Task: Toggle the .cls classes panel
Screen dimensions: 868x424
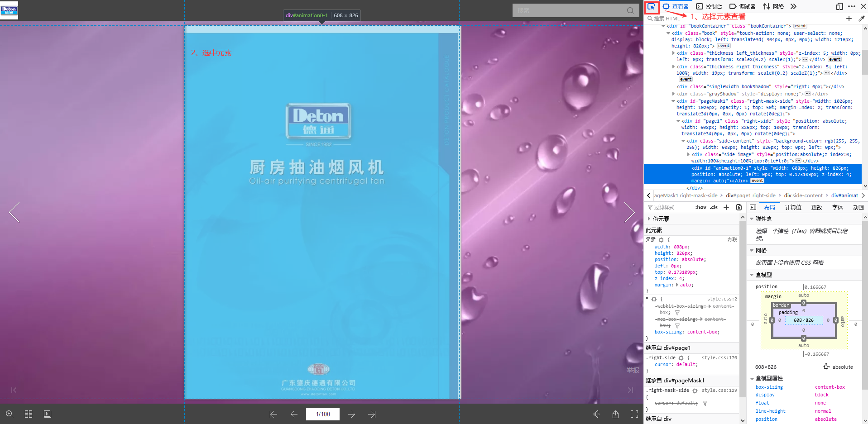Action: [x=714, y=207]
